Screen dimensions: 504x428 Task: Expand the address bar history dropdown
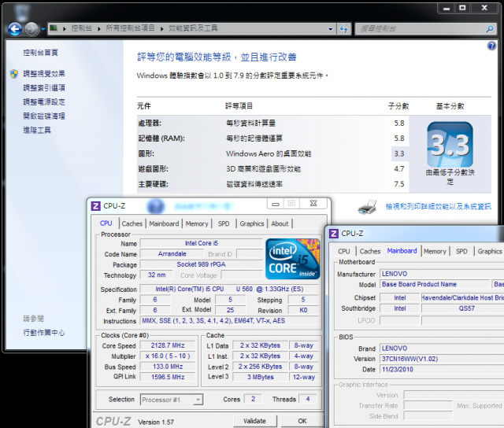pyautogui.click(x=330, y=29)
